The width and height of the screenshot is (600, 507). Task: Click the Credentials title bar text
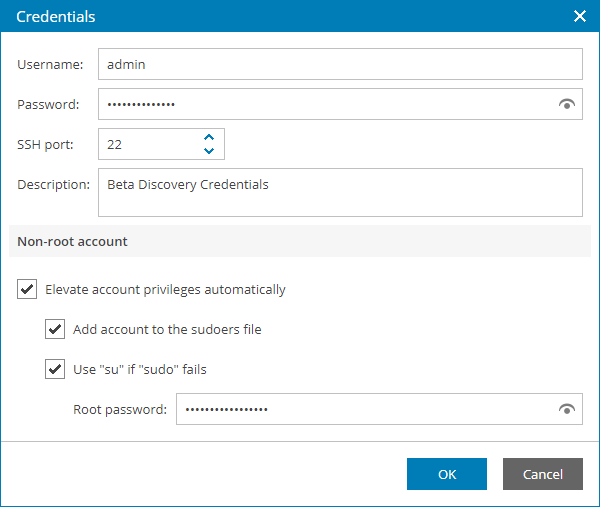56,16
